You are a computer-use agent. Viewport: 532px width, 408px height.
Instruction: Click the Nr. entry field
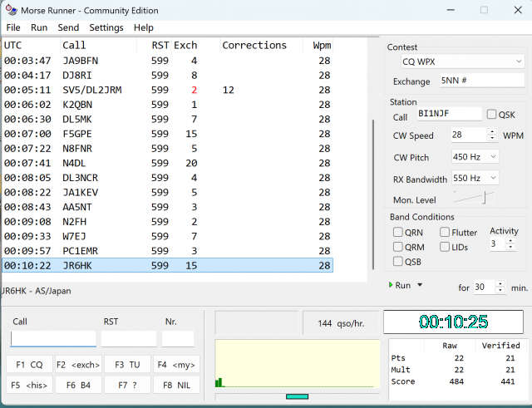pyautogui.click(x=178, y=338)
